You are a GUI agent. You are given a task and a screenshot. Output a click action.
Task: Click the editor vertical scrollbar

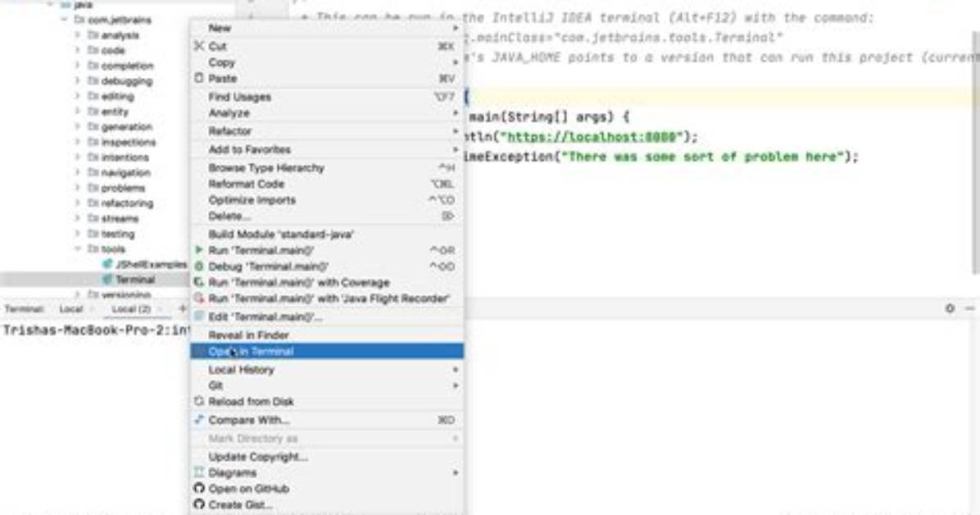coord(976,150)
